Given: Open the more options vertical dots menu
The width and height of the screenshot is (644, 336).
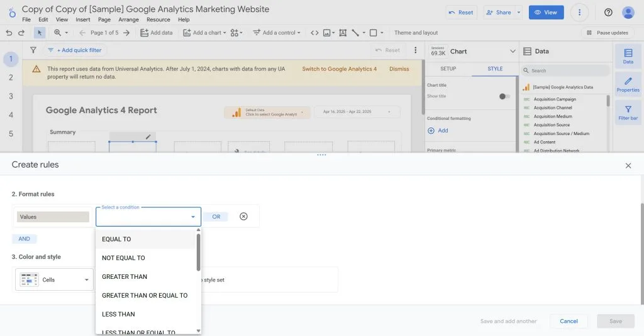Looking at the screenshot, I should coord(579,13).
